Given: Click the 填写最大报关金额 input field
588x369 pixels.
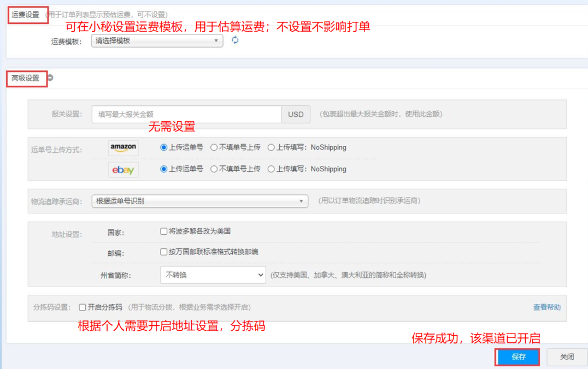Looking at the screenshot, I should (x=187, y=114).
